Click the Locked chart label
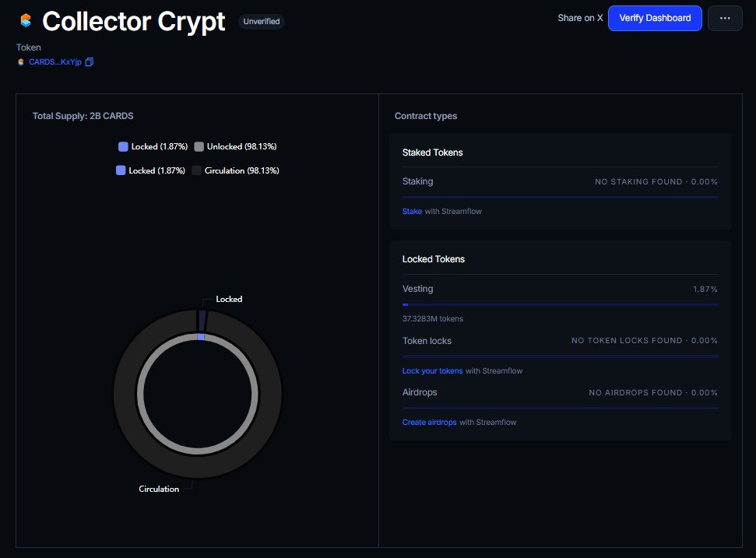This screenshot has width=756, height=558. [x=229, y=300]
